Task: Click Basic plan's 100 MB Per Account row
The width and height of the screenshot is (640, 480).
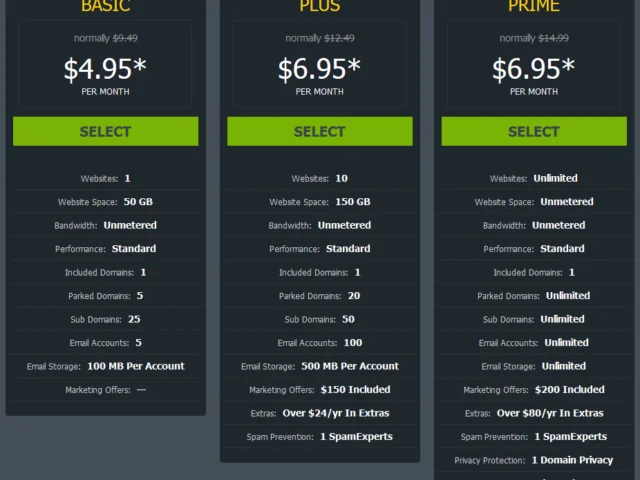Action: coord(105,366)
